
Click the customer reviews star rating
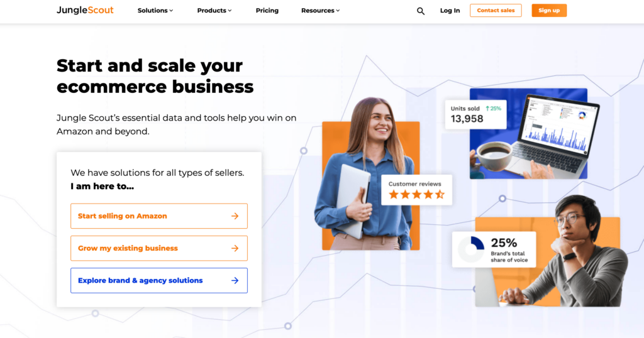click(x=416, y=194)
